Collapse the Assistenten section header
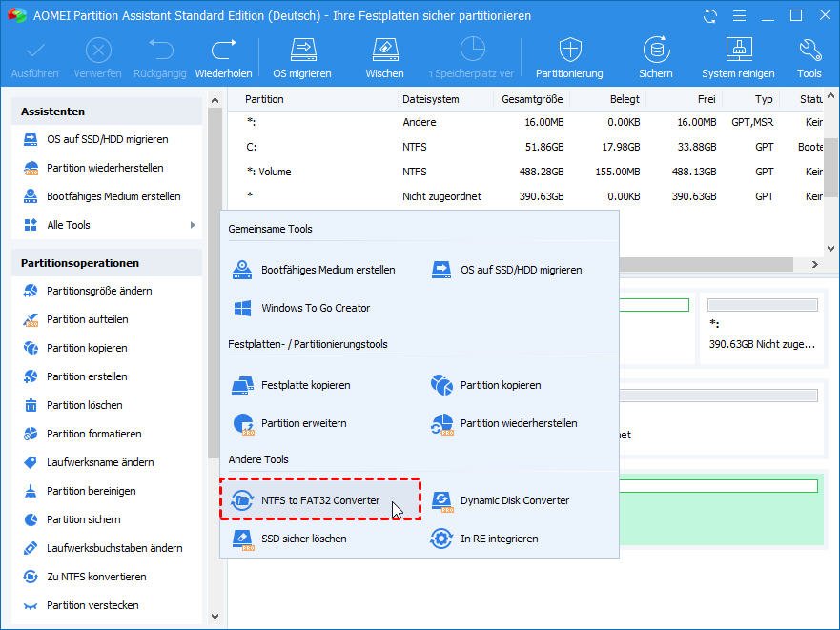840x630 pixels. pos(107,112)
